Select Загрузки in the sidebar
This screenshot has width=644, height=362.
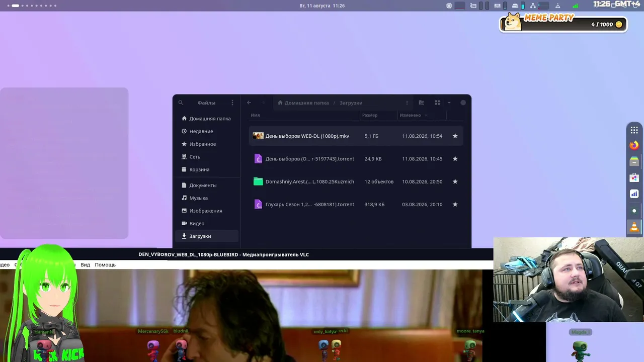tap(207, 236)
